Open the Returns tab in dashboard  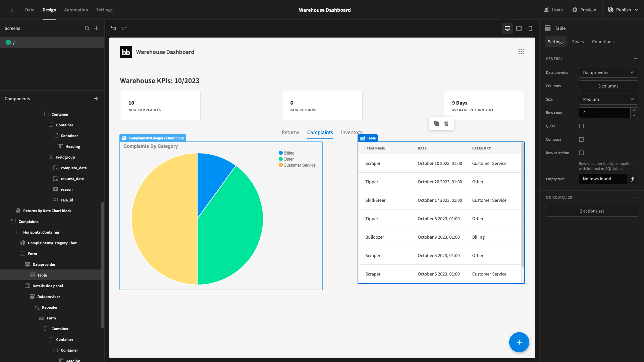click(290, 132)
